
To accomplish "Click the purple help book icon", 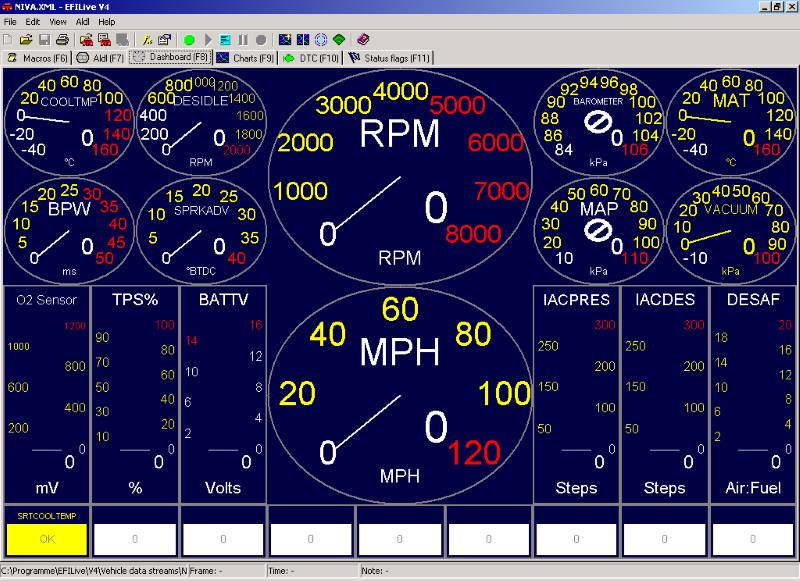I will tap(363, 40).
